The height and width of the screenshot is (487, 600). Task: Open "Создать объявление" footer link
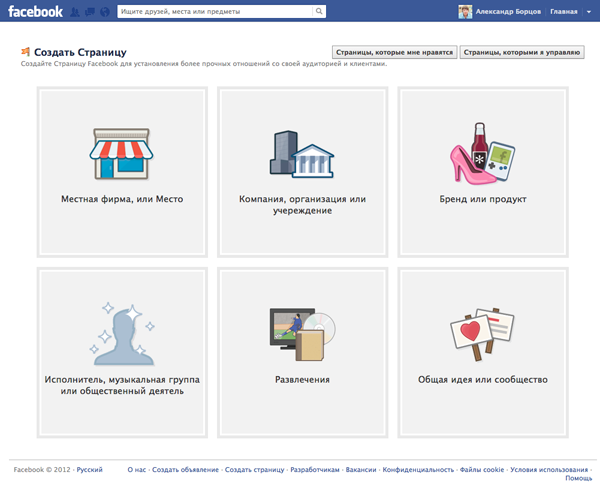[x=186, y=469]
